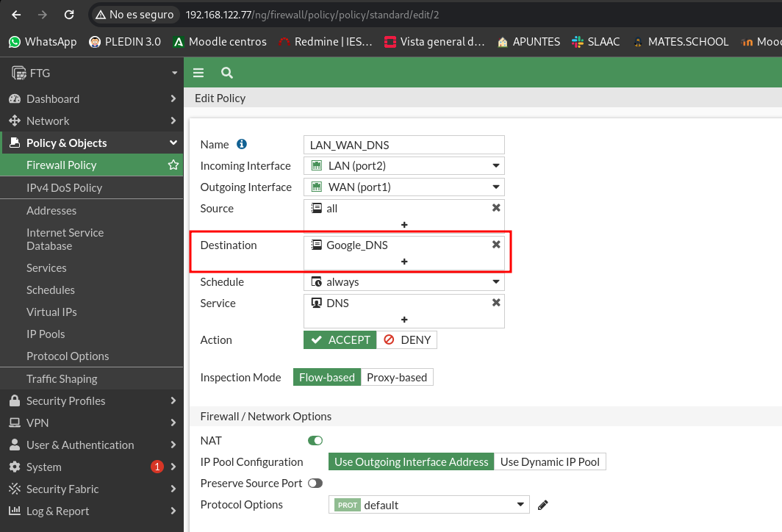The height and width of the screenshot is (532, 782).
Task: Select Proxy-based inspection mode
Action: 397,378
